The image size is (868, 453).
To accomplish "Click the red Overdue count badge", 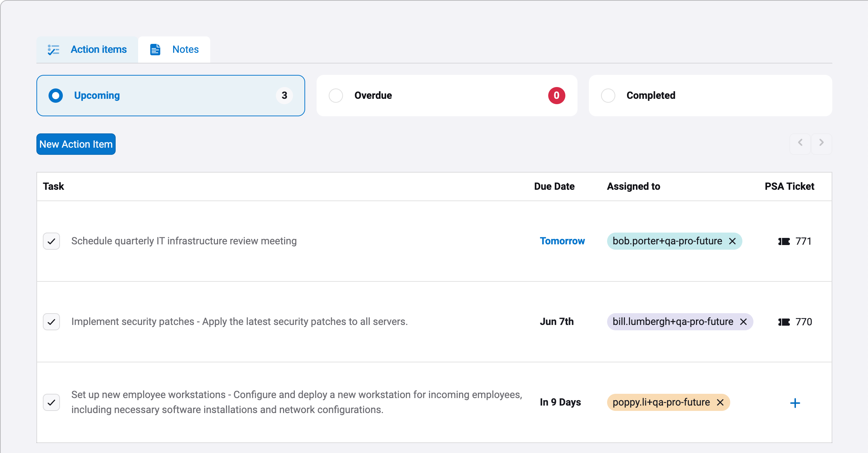I will tap(557, 96).
